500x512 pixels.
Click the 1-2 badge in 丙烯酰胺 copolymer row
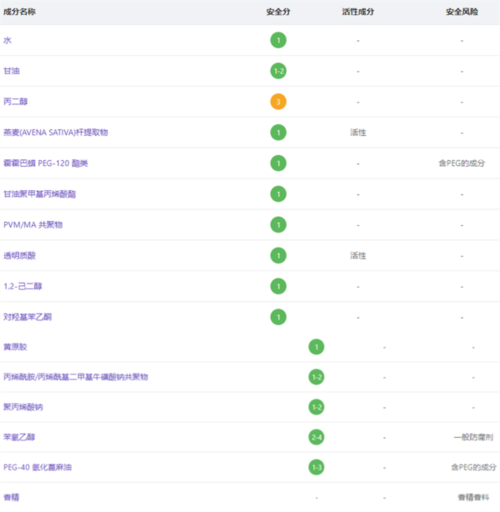(316, 377)
